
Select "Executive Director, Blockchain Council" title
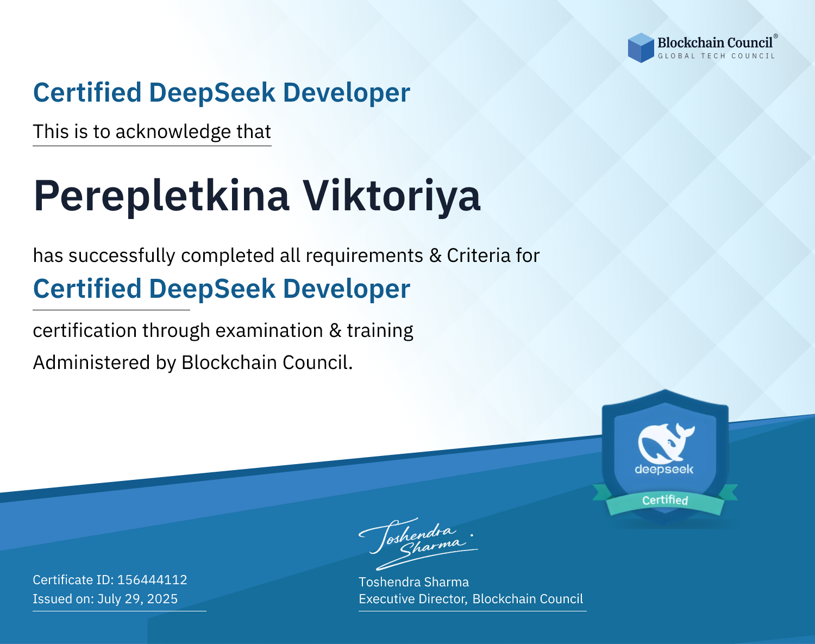pos(471,599)
